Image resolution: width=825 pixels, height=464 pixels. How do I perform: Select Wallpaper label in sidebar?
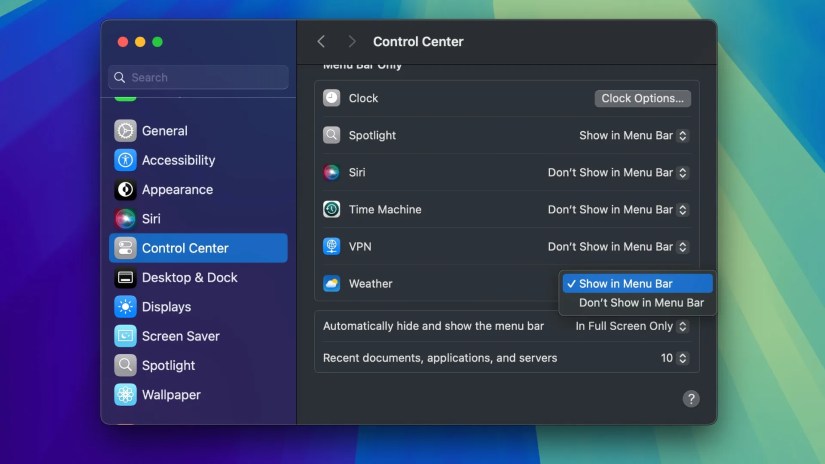171,395
